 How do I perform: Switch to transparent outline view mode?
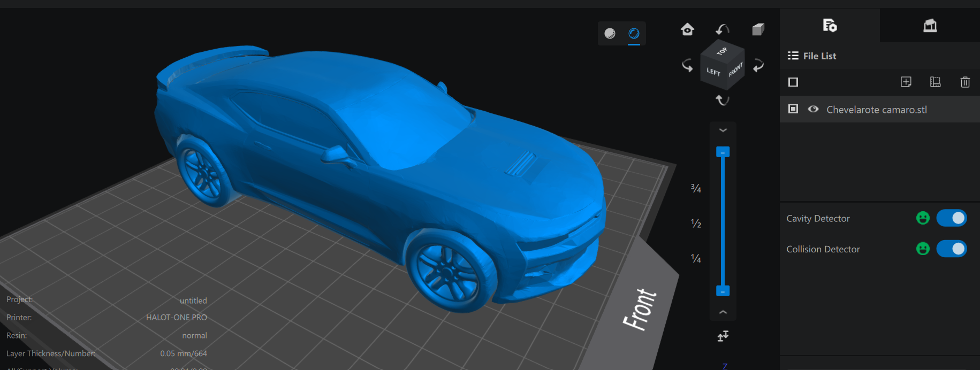pyautogui.click(x=634, y=34)
